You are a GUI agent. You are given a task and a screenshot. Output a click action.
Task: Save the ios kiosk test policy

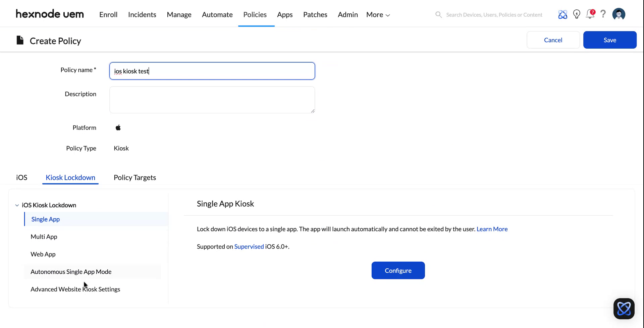click(x=610, y=40)
